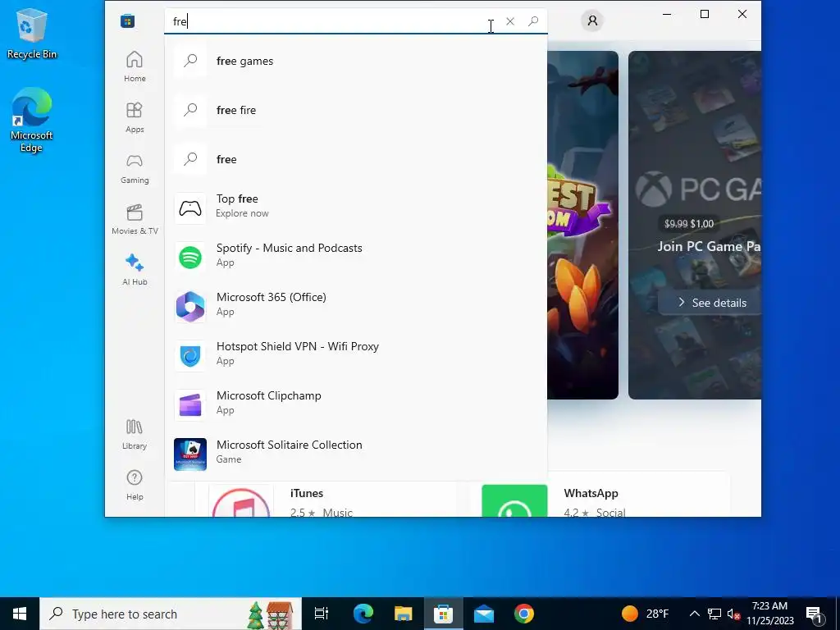This screenshot has height=630, width=840.
Task: Open Mail from the taskbar
Action: pos(484,614)
